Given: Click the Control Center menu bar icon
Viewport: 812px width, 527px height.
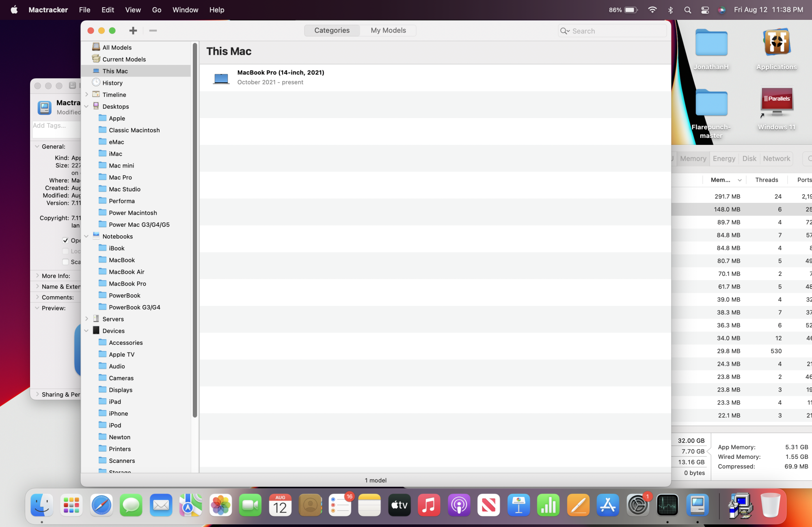Looking at the screenshot, I should click(x=705, y=10).
